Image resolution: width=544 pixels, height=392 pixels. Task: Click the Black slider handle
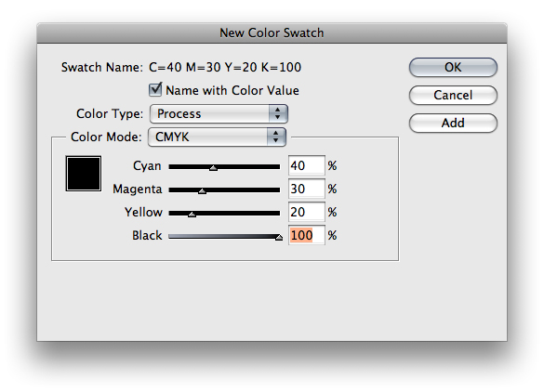tap(279, 238)
